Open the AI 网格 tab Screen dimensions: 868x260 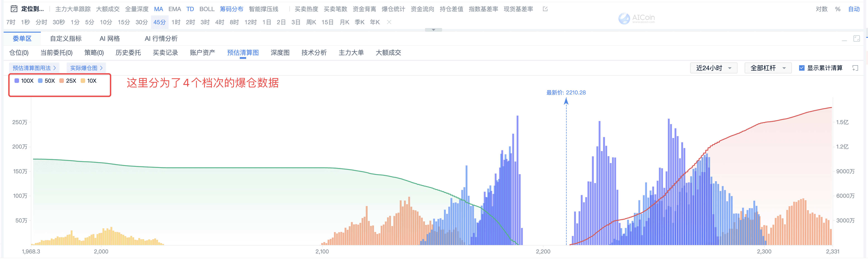click(109, 39)
